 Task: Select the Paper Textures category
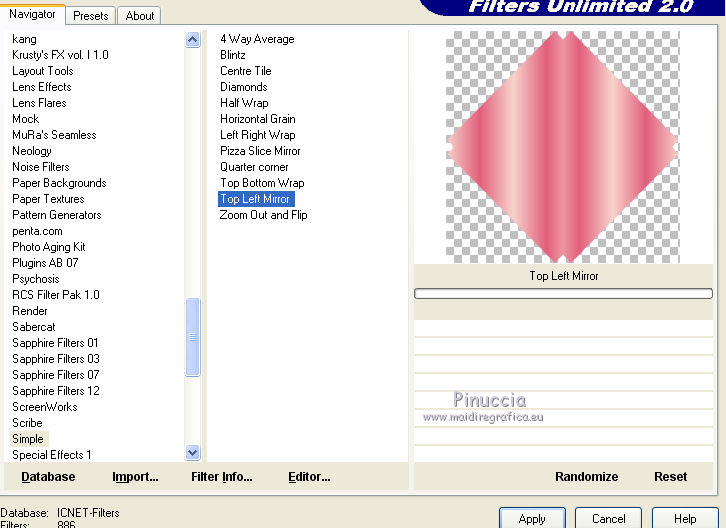pos(48,199)
